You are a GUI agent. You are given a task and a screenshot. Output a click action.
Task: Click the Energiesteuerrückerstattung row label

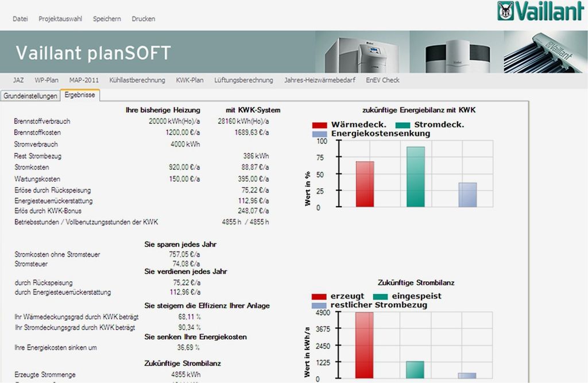pyautogui.click(x=53, y=201)
